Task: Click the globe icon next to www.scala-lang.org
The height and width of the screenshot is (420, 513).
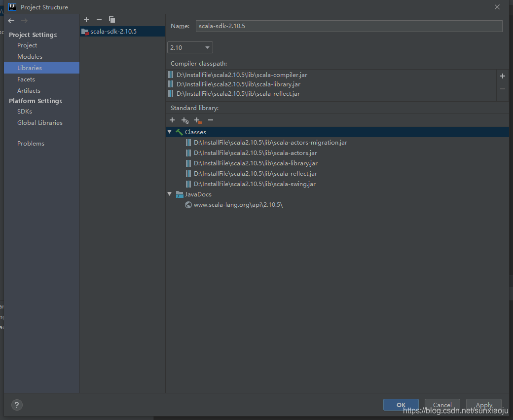Action: tap(188, 205)
